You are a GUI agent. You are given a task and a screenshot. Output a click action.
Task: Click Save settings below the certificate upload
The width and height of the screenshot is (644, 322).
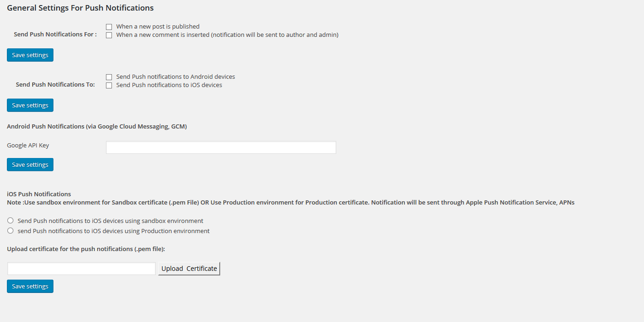point(30,286)
